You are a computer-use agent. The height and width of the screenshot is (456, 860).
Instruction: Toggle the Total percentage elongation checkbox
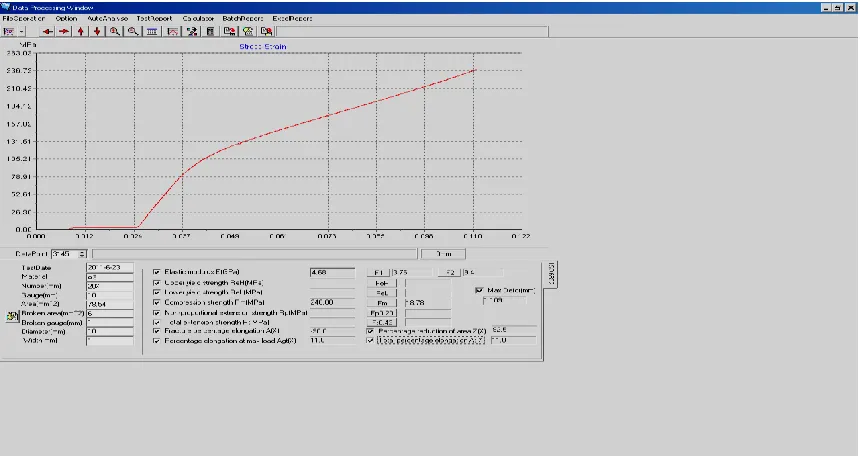tap(370, 341)
